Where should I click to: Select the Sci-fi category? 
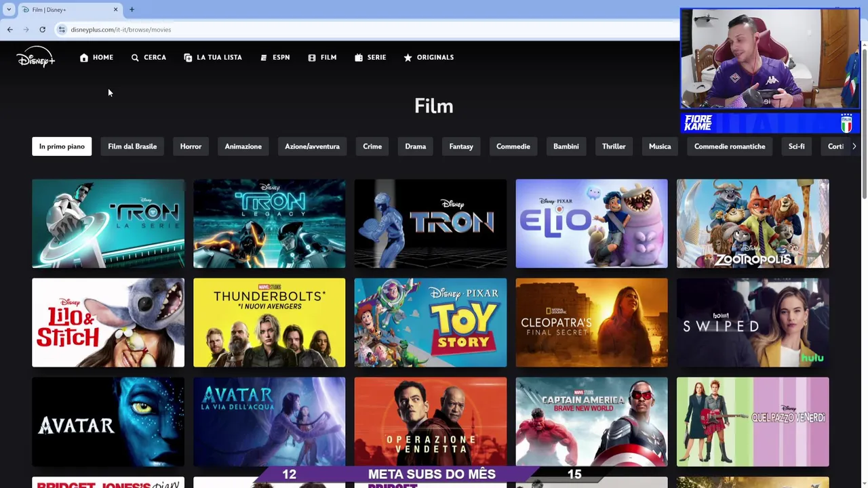(797, 146)
